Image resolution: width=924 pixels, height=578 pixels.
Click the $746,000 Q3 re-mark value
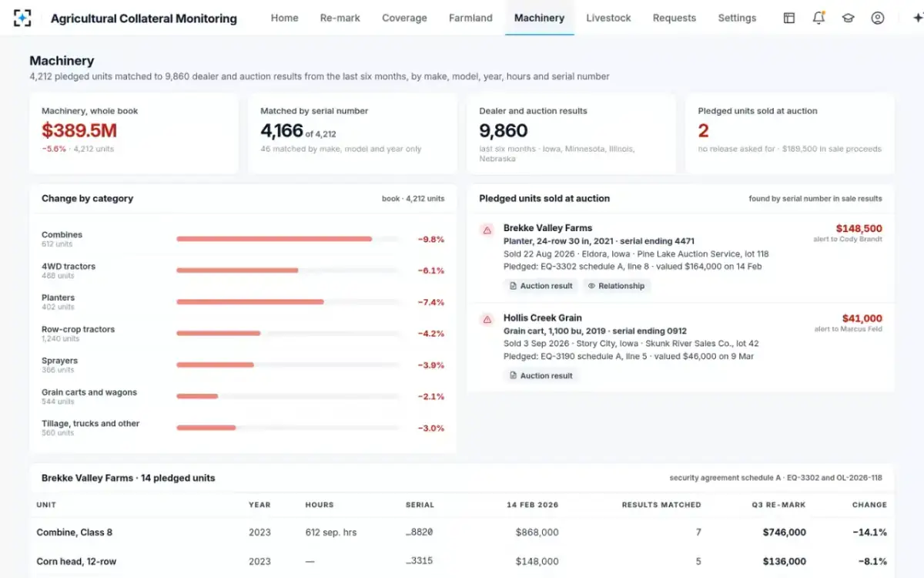click(785, 532)
